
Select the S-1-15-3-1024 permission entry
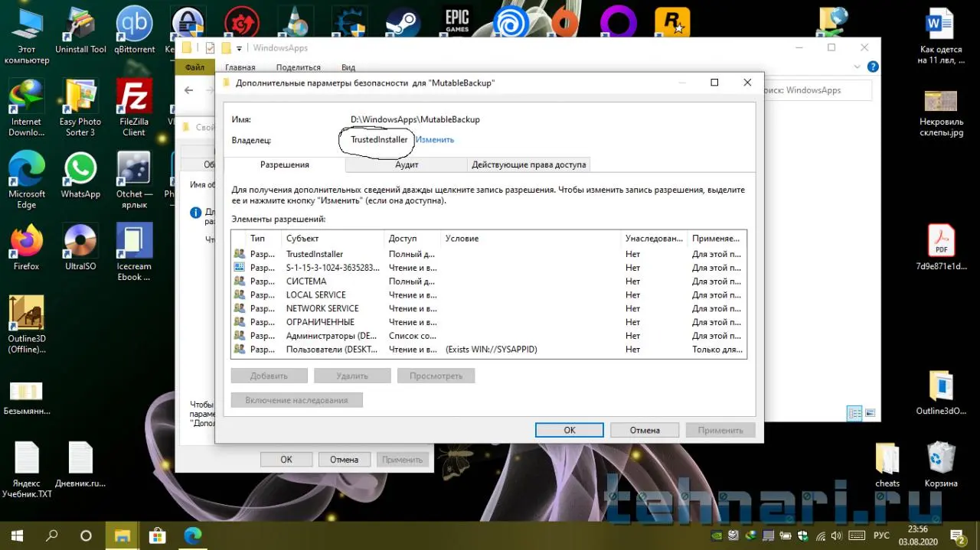click(x=488, y=268)
